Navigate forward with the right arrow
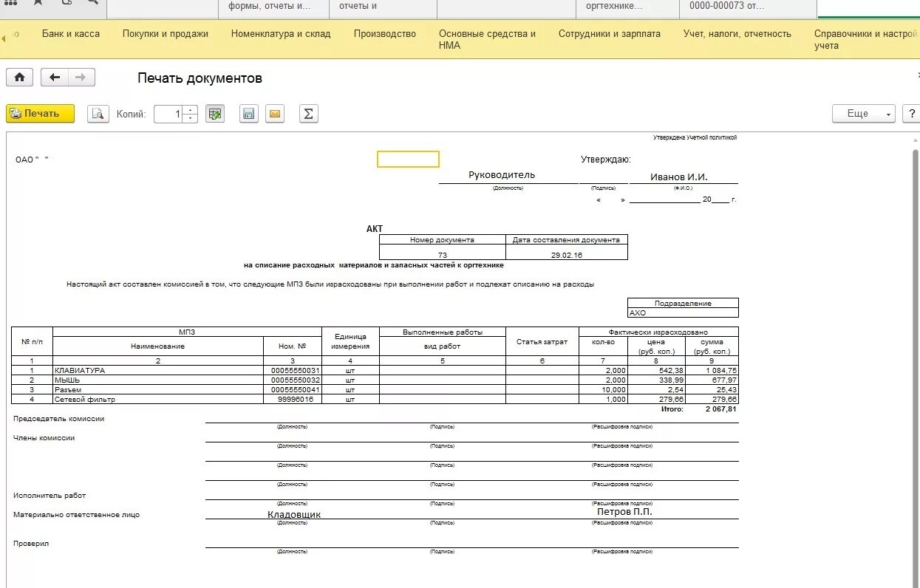Screen dimensions: 920x588 (81, 78)
